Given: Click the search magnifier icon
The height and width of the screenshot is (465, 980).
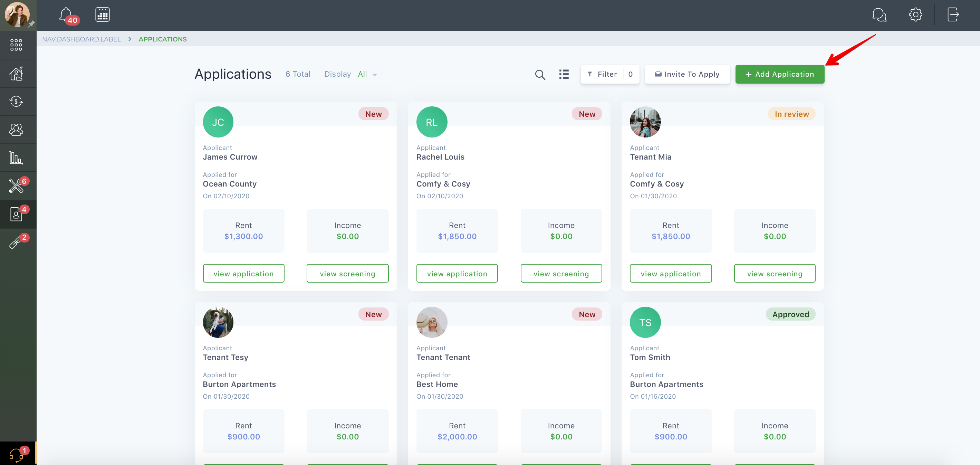Looking at the screenshot, I should [x=540, y=75].
